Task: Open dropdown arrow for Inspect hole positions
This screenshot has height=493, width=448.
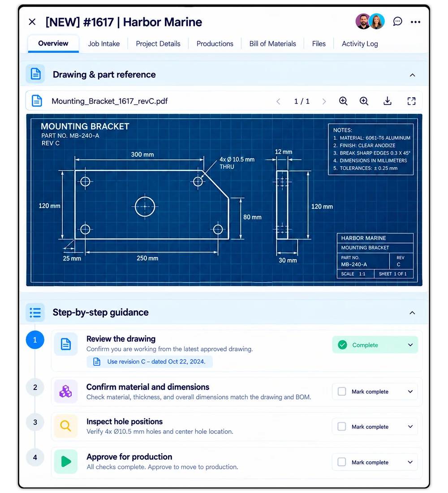Action: 410,427
